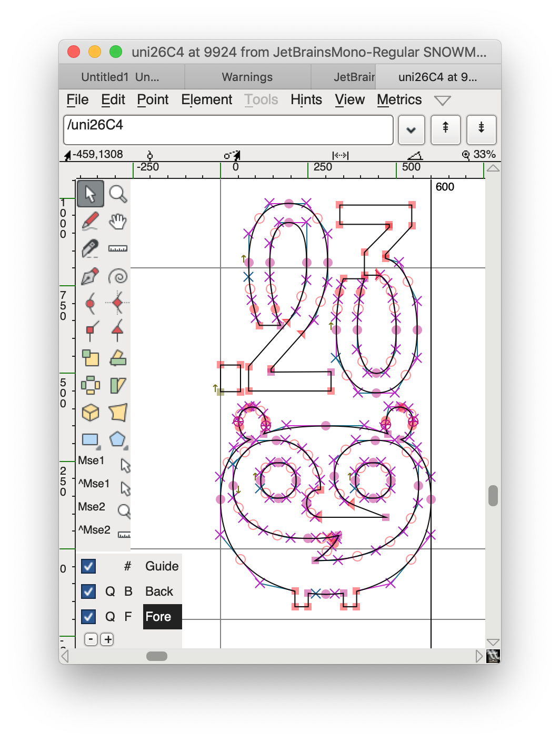
Task: Click the next glyph down-arrow button
Action: pyautogui.click(x=481, y=130)
